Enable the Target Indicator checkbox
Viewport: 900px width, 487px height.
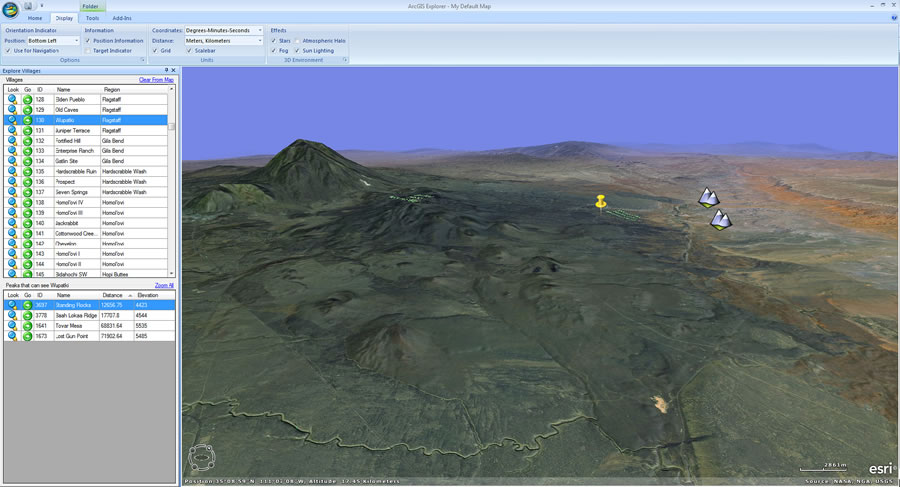88,51
